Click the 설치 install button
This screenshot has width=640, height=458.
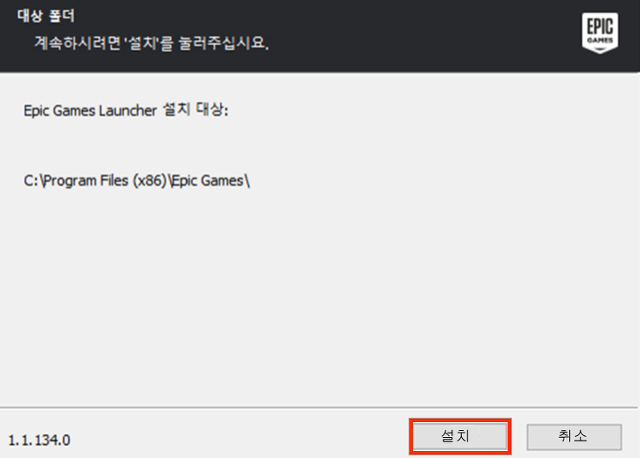pyautogui.click(x=460, y=436)
